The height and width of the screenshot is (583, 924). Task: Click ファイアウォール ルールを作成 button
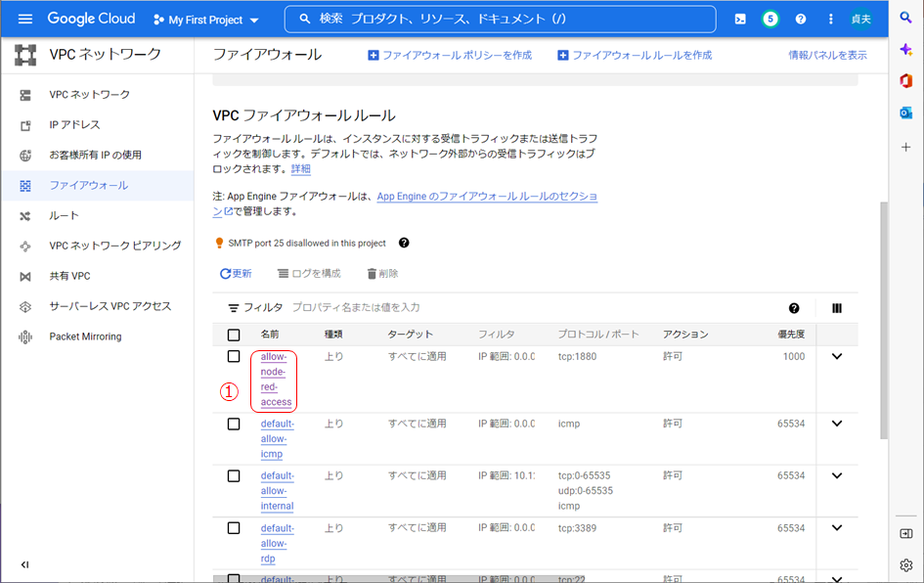pyautogui.click(x=635, y=55)
